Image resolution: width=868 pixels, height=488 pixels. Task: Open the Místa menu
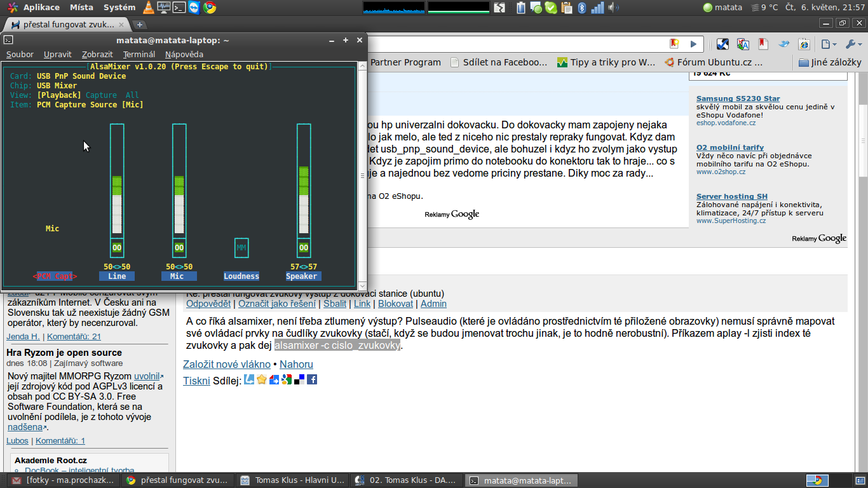click(81, 8)
